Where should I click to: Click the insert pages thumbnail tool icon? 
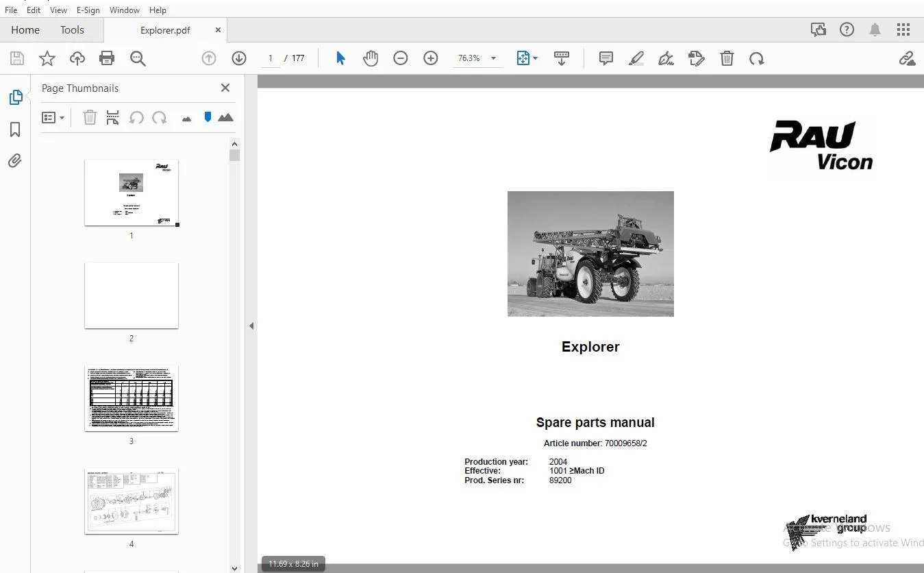[113, 117]
